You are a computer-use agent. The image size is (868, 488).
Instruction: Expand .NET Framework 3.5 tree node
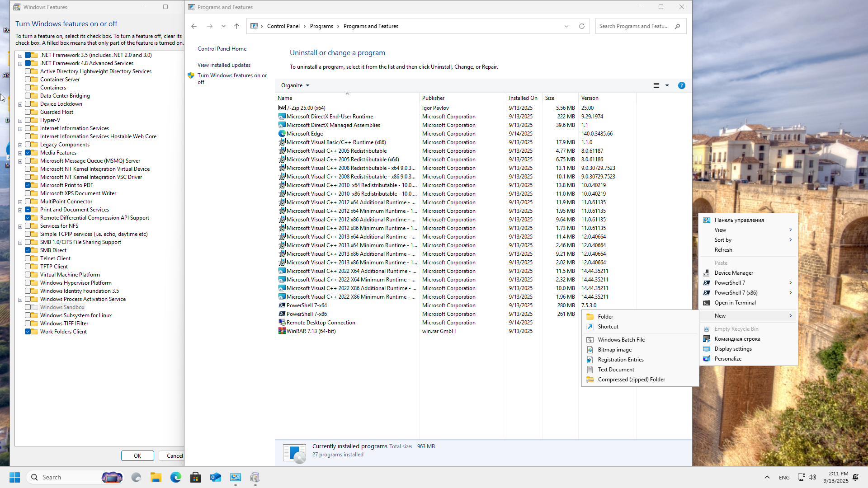[20, 56]
